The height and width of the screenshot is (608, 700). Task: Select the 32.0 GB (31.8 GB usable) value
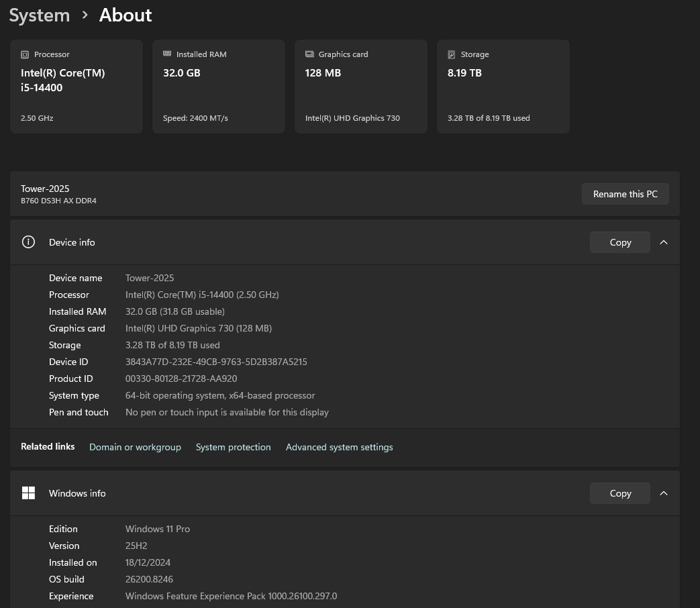click(x=175, y=311)
